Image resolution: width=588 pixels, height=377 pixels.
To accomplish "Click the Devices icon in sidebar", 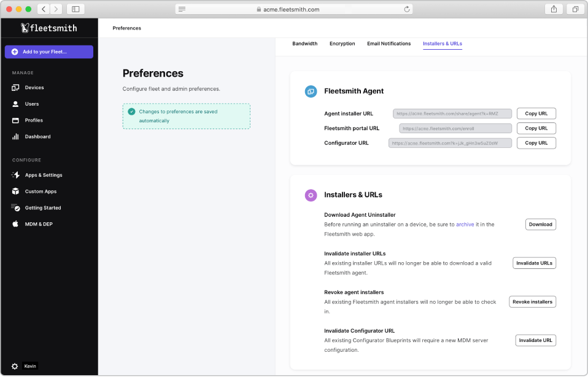I will pyautogui.click(x=15, y=87).
